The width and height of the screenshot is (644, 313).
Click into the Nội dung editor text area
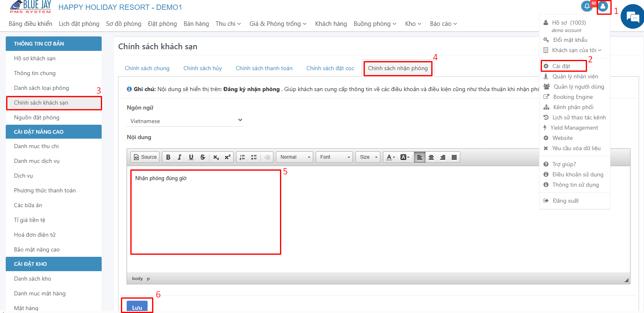tap(378, 219)
